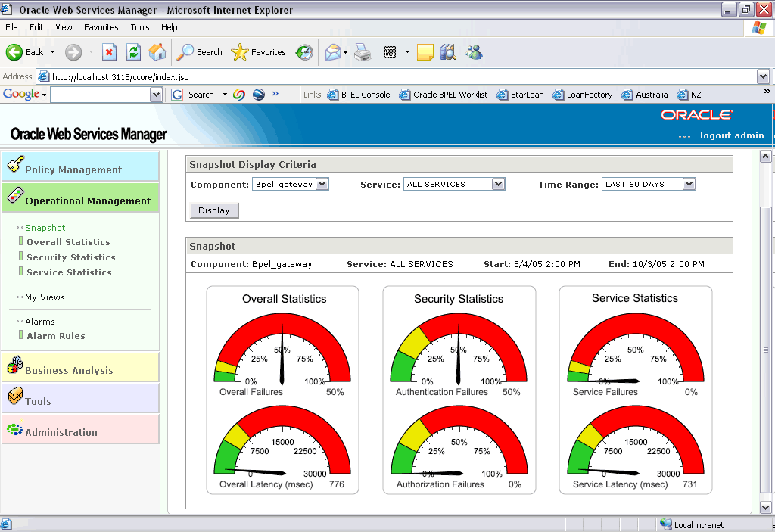Open the Back button history arrow
Image resolution: width=775 pixels, height=532 pixels.
pyautogui.click(x=52, y=52)
